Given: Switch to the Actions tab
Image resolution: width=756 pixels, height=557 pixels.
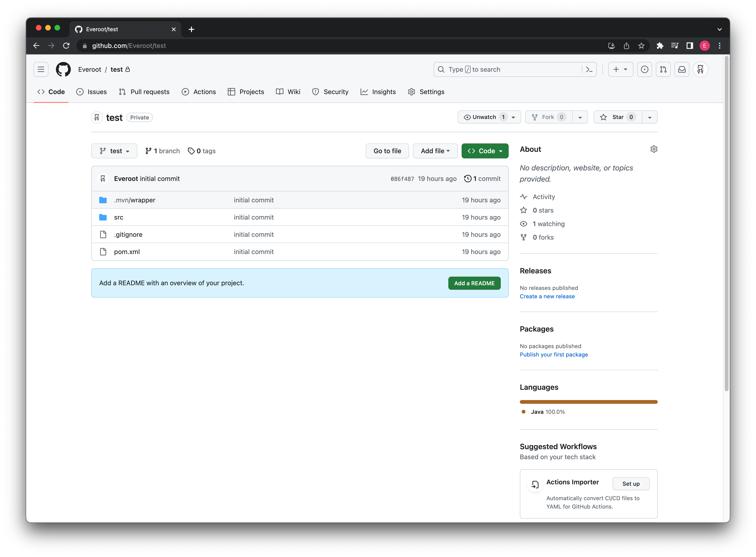Looking at the screenshot, I should [x=199, y=92].
